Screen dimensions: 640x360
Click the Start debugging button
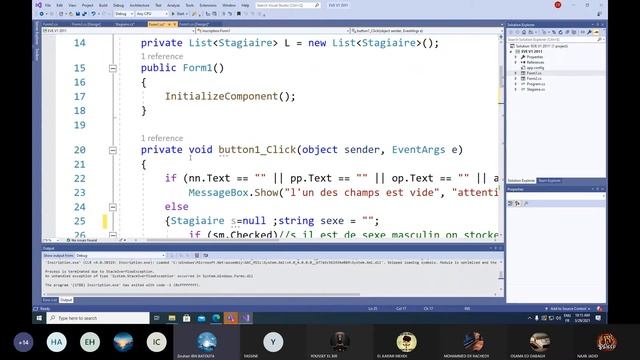click(x=179, y=14)
